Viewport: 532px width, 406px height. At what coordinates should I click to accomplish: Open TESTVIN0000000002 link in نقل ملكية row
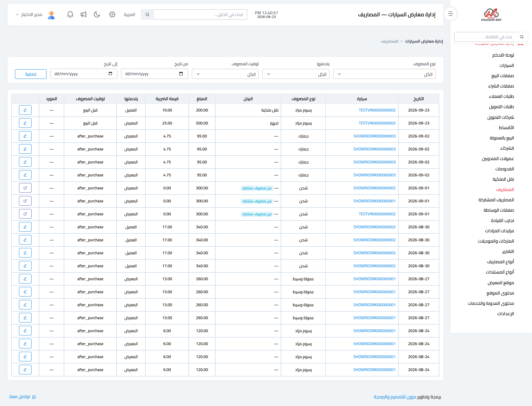[x=377, y=110]
